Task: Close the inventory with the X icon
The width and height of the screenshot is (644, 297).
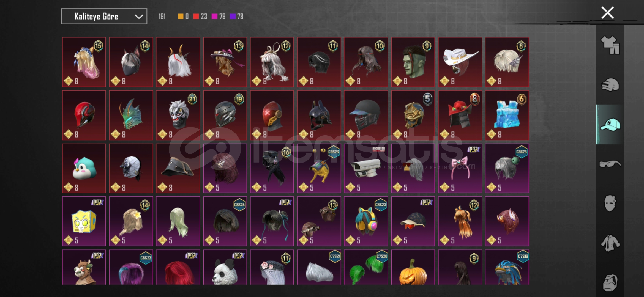Action: (x=607, y=13)
